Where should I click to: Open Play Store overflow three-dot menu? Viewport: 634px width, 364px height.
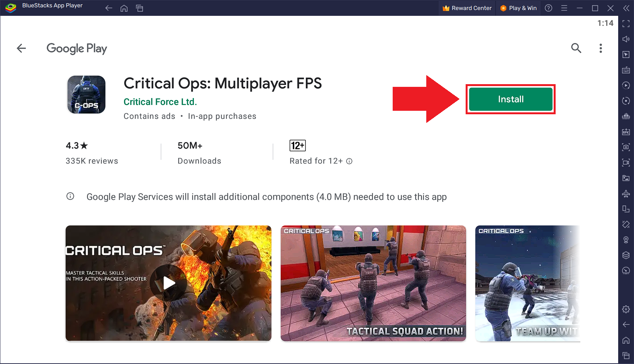point(601,48)
